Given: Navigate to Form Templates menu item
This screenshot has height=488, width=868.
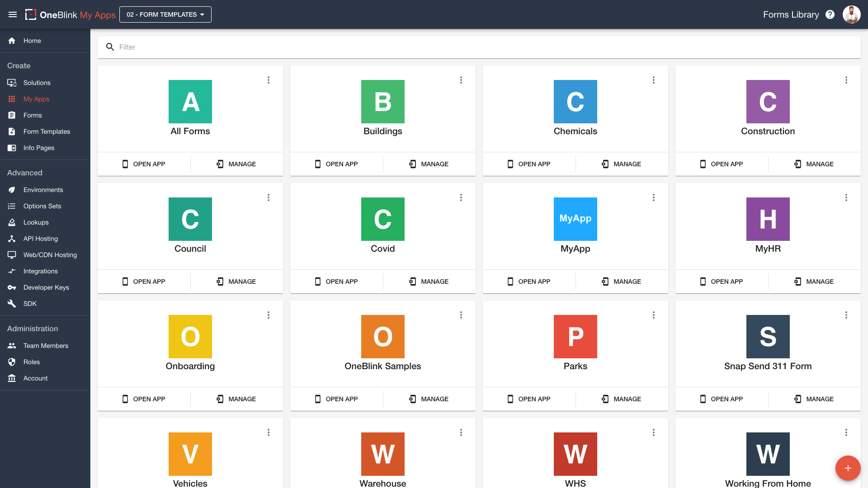Looking at the screenshot, I should pyautogui.click(x=47, y=131).
